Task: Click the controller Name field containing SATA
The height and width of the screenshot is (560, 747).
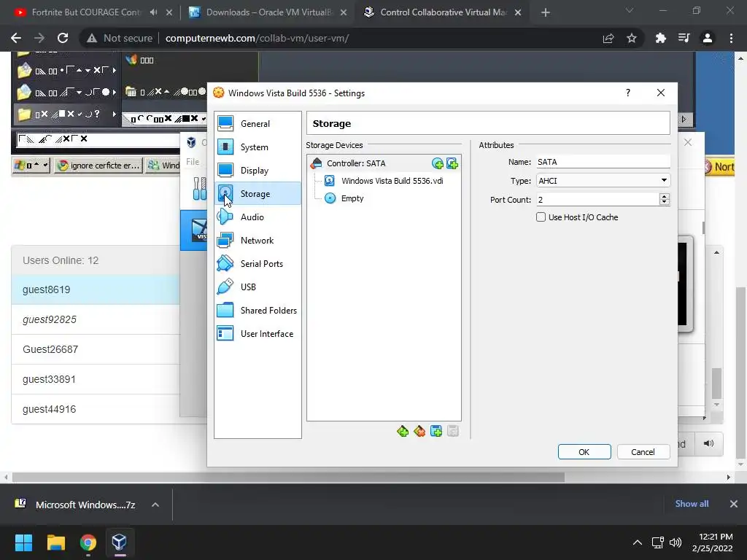Action: coord(603,162)
